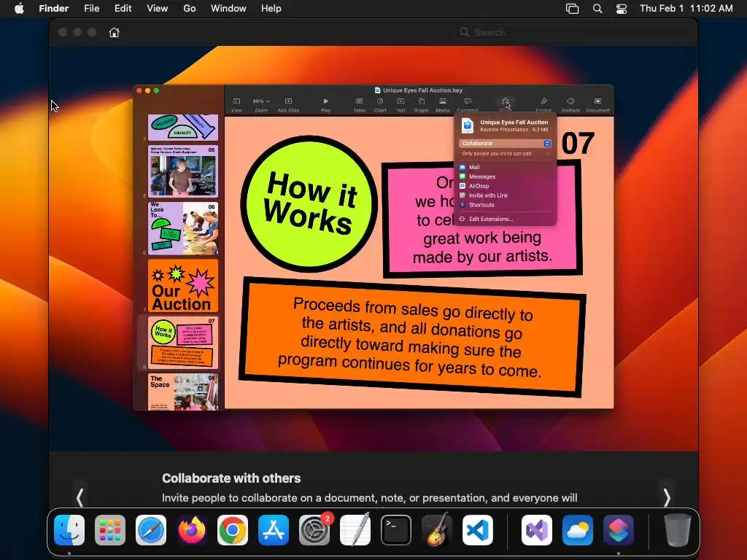Open the Collaborate dropdown in share popup
Image resolution: width=747 pixels, height=560 pixels.
pyautogui.click(x=506, y=144)
